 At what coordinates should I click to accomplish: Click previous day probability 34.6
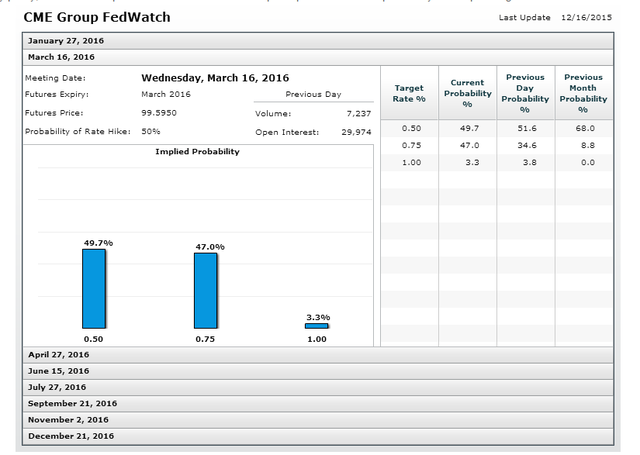(x=527, y=145)
